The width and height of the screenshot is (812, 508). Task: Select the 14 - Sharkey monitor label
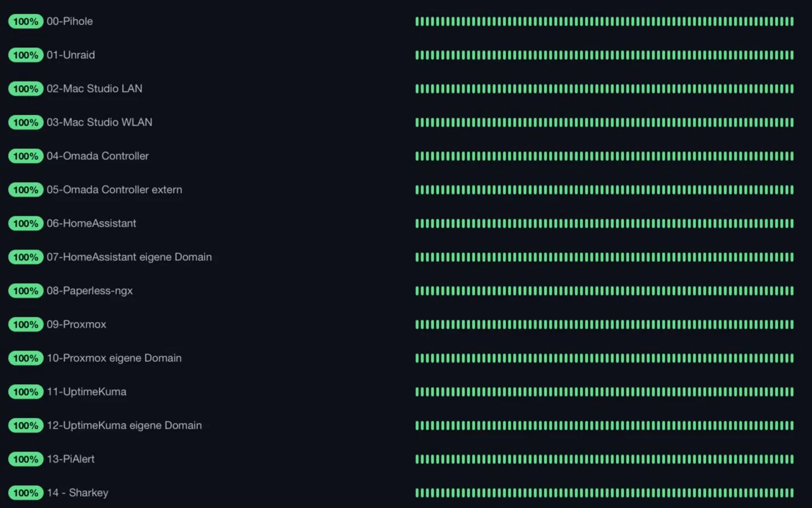click(77, 493)
